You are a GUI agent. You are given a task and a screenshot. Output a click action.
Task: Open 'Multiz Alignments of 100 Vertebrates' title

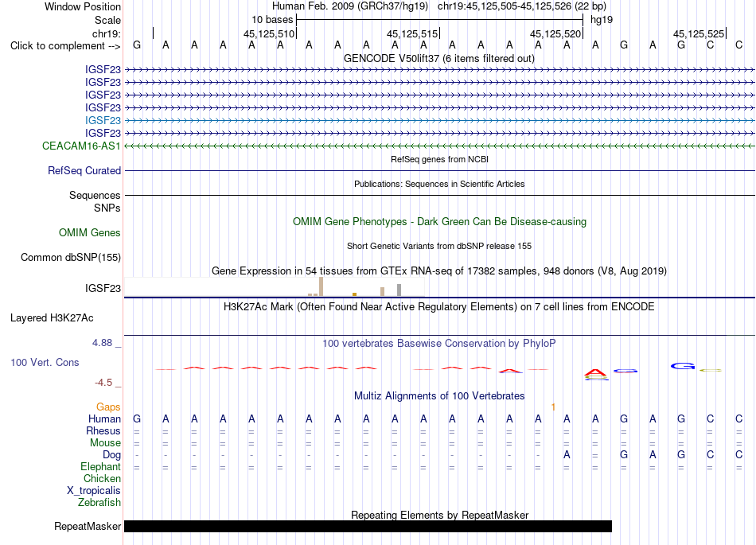tap(439, 396)
